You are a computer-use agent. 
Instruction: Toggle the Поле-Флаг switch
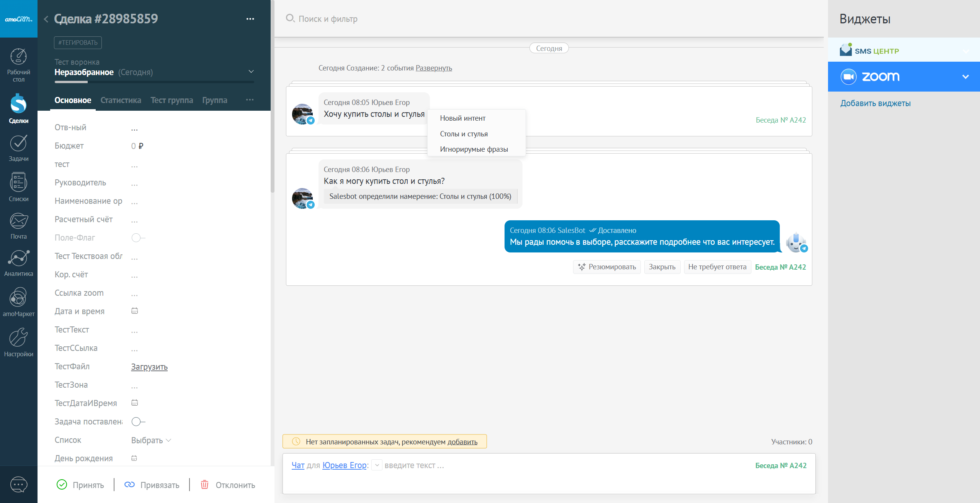(138, 238)
